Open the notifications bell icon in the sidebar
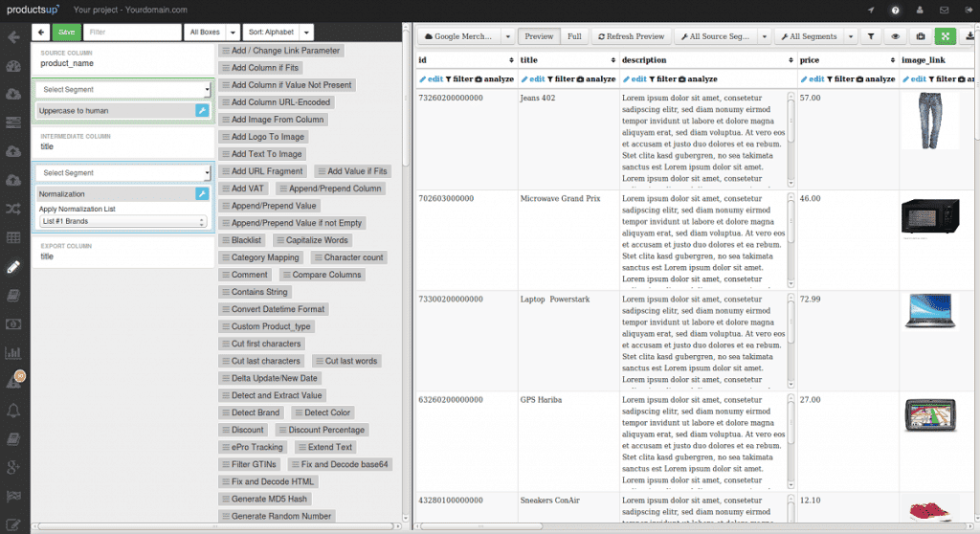980x534 pixels. [x=13, y=411]
